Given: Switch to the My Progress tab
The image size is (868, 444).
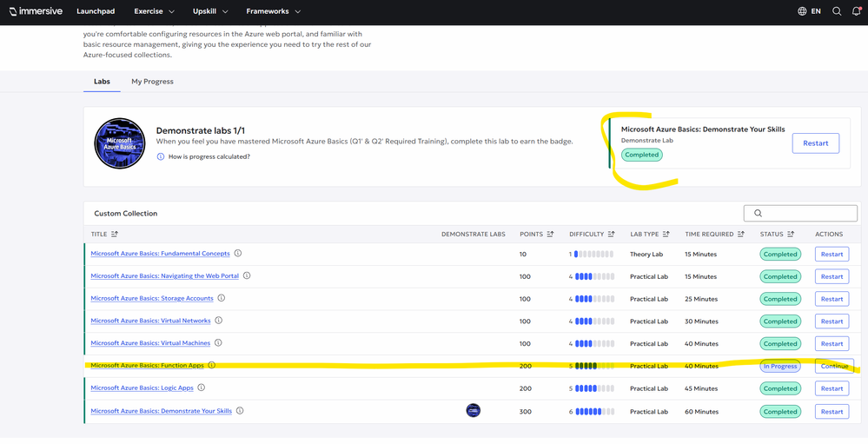Looking at the screenshot, I should tap(152, 82).
